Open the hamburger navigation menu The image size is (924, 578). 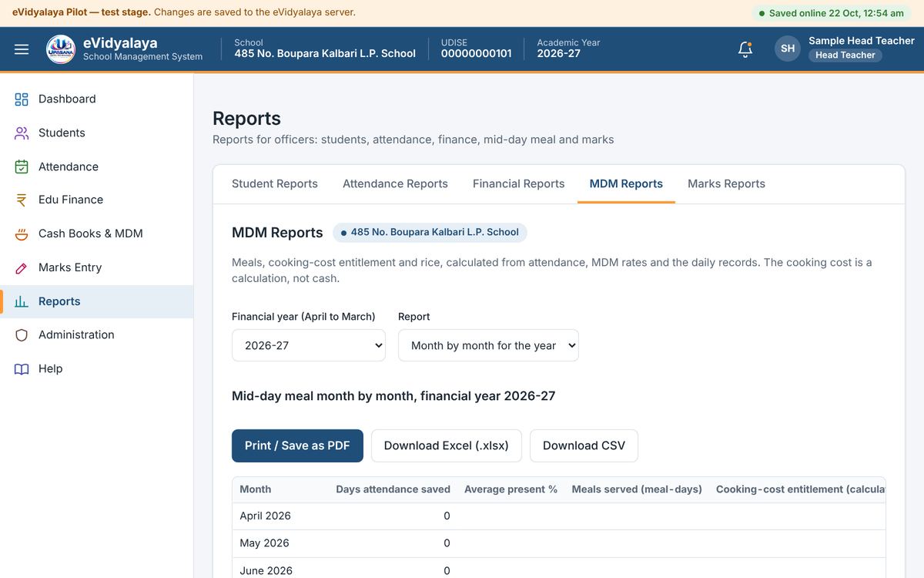point(22,49)
